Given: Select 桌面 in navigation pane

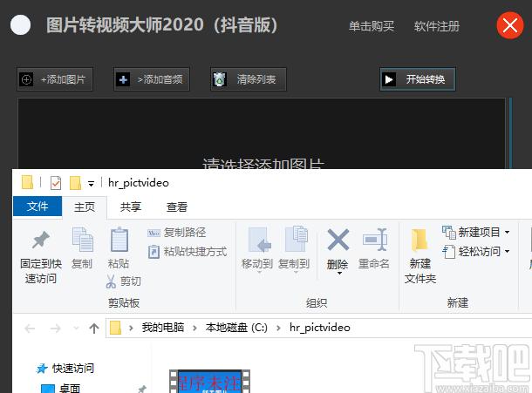Looking at the screenshot, I should [x=70, y=389].
